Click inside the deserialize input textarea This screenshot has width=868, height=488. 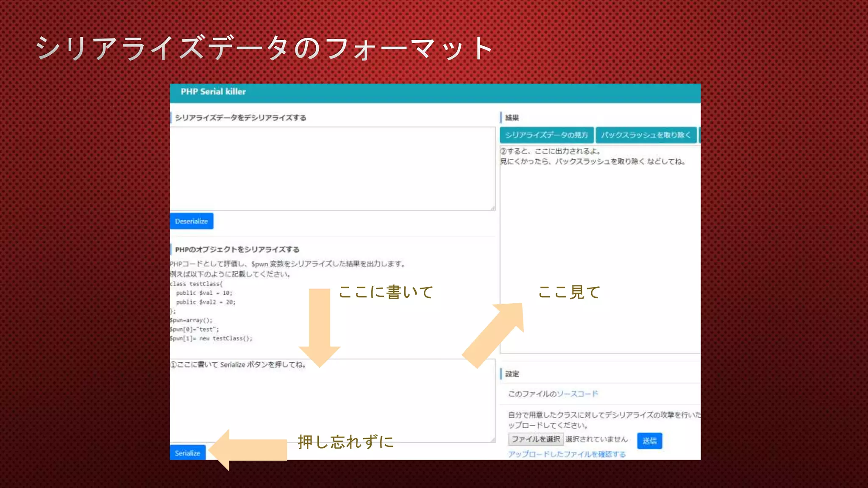click(333, 169)
